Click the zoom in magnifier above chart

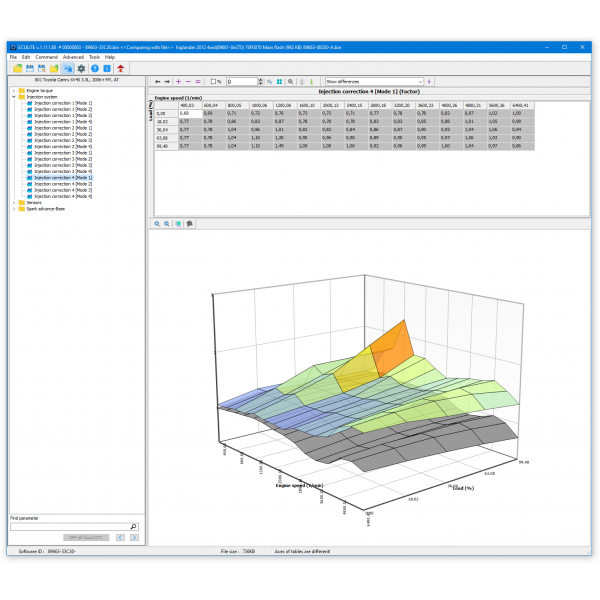157,224
